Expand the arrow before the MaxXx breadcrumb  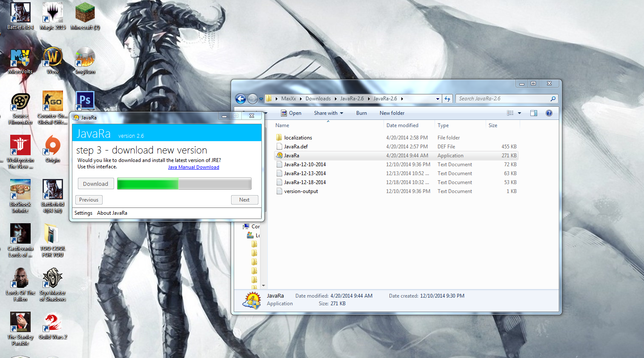point(277,99)
